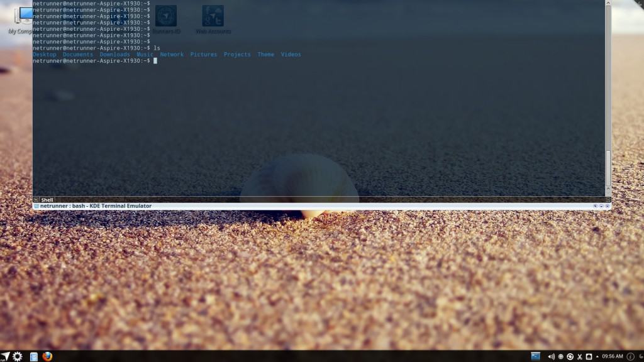
Task: Click Projects in the ls output
Action: [237, 54]
